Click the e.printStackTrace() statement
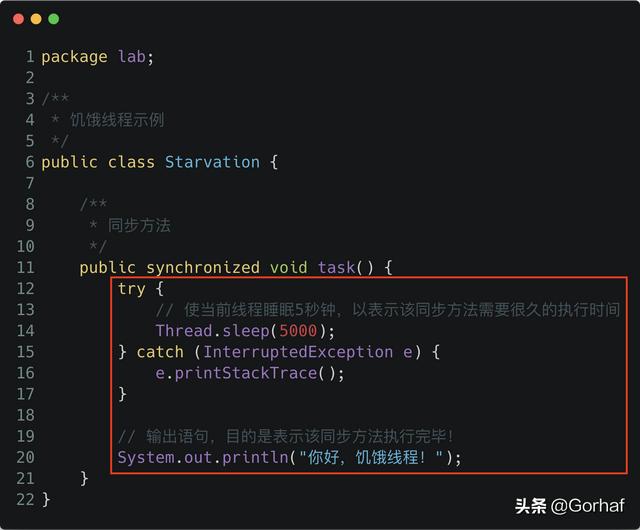 250,373
